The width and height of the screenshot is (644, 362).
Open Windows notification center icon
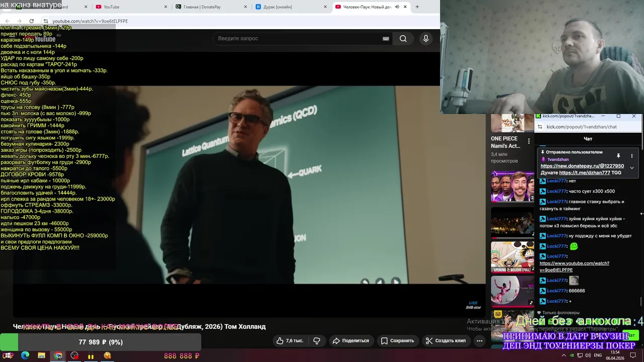coord(634,355)
